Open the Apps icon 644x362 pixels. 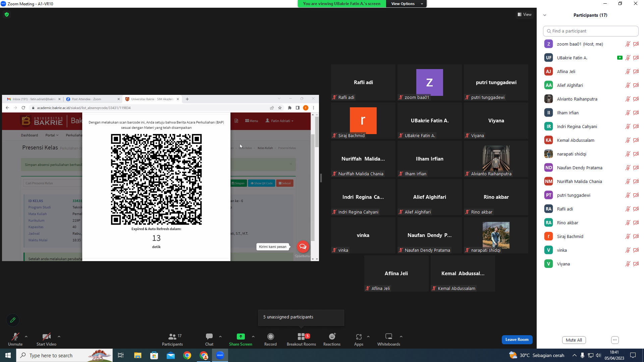[359, 337]
